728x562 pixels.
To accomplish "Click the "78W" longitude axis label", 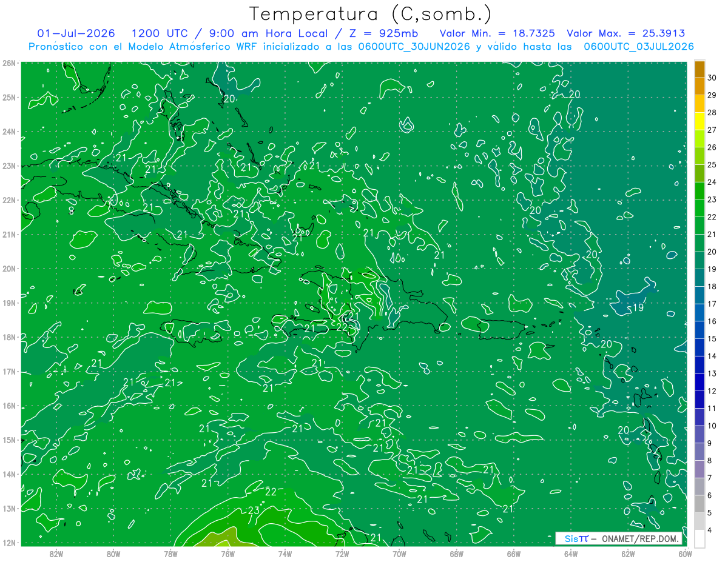I will 170,554.
